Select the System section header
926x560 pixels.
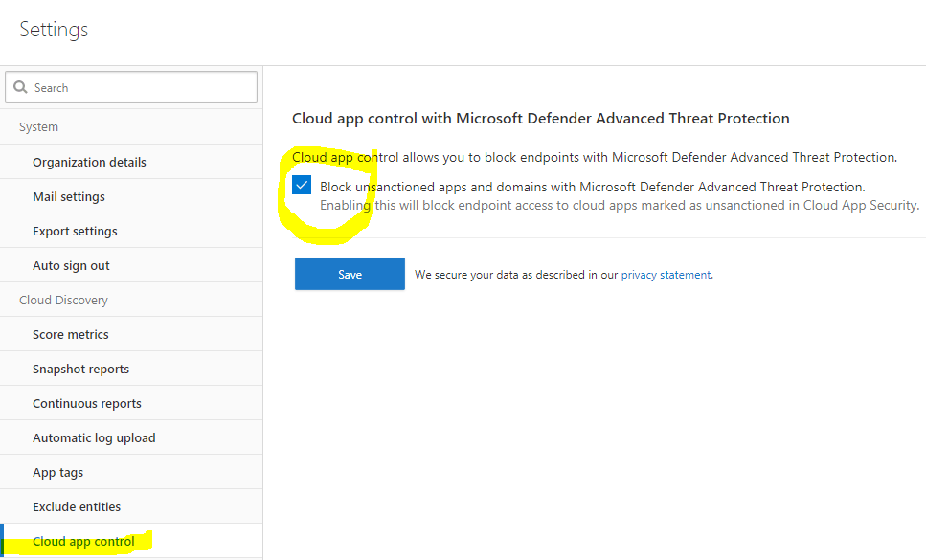(39, 127)
